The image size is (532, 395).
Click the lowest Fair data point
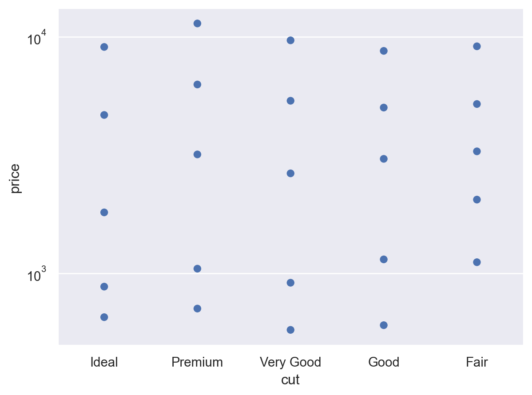pos(476,262)
